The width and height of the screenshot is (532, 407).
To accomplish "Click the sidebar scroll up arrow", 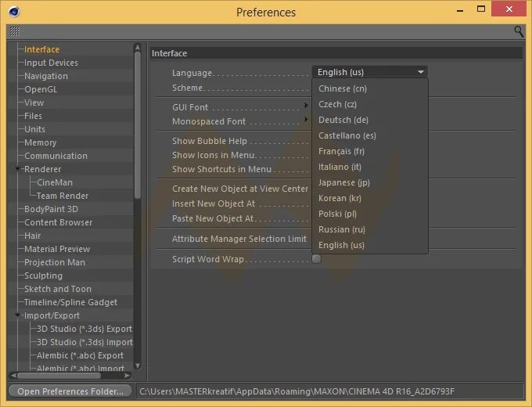I will pyautogui.click(x=138, y=47).
